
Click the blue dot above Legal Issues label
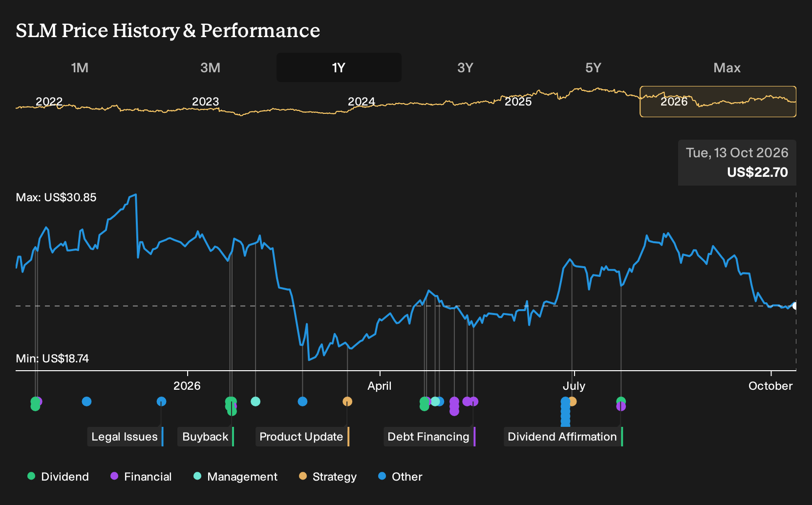[x=161, y=401]
